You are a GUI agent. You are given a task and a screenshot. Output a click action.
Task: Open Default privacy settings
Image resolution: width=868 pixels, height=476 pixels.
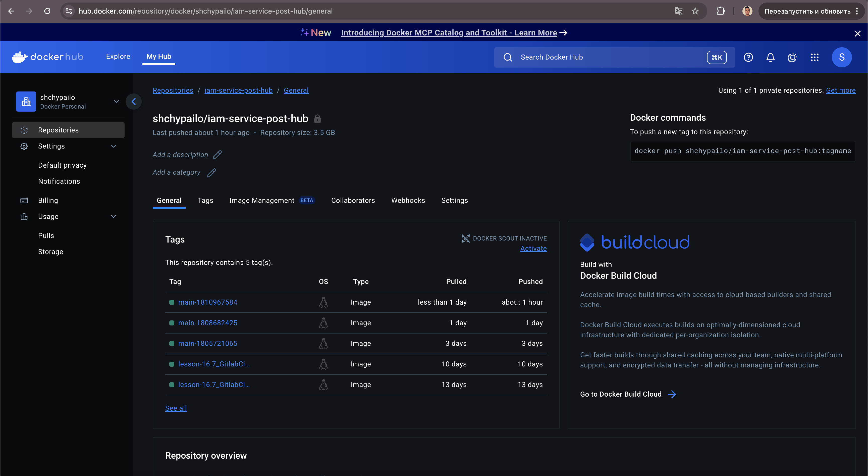pyautogui.click(x=62, y=165)
